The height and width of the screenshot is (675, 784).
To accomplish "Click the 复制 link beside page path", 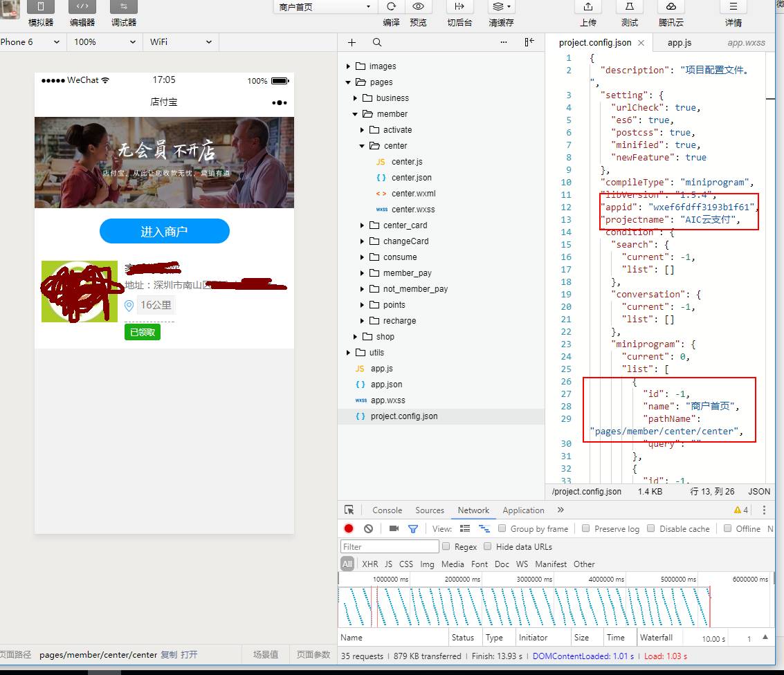I will (x=169, y=654).
